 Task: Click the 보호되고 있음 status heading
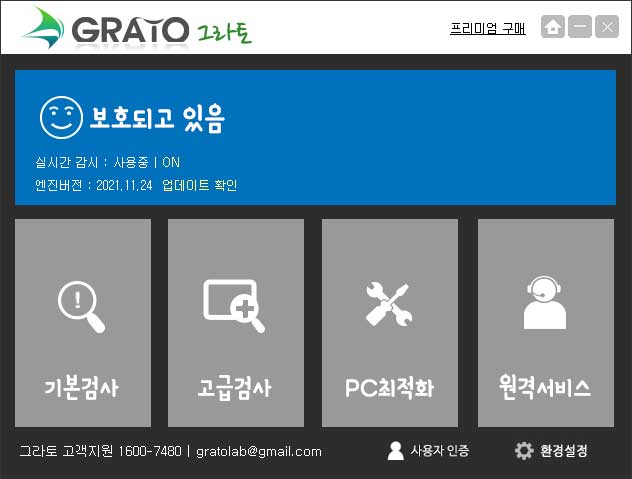(157, 118)
